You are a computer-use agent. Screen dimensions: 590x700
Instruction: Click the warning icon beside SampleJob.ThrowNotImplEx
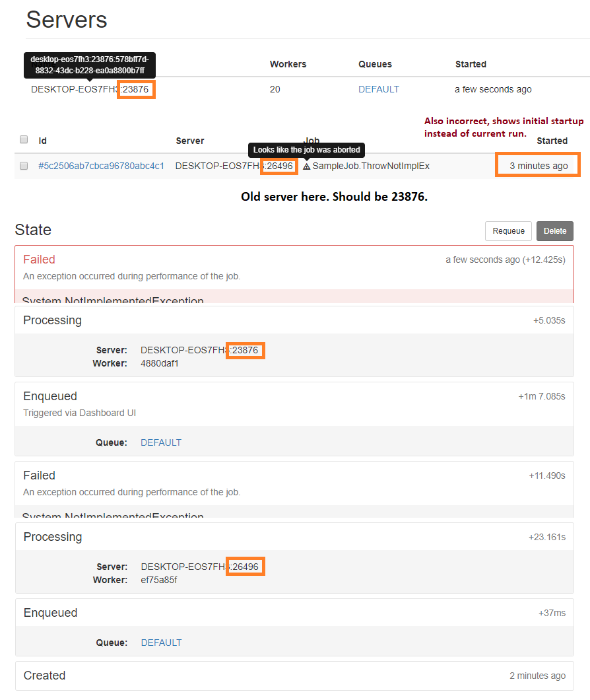[308, 166]
